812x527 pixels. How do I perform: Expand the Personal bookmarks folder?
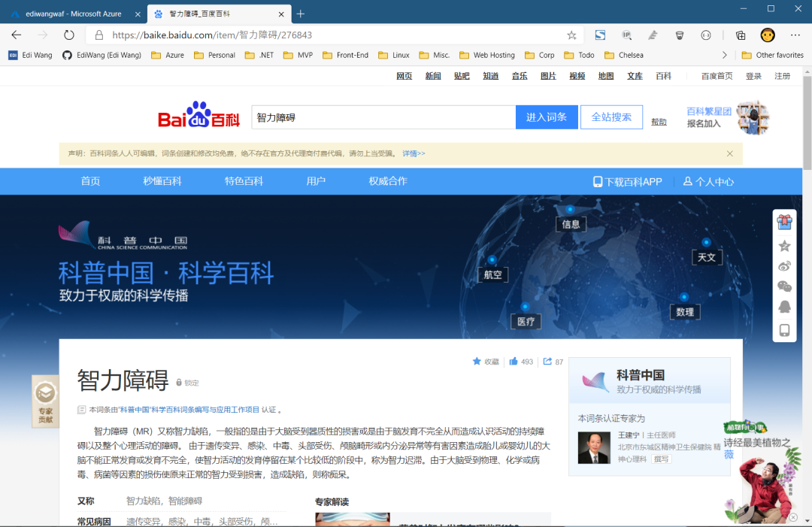[214, 55]
